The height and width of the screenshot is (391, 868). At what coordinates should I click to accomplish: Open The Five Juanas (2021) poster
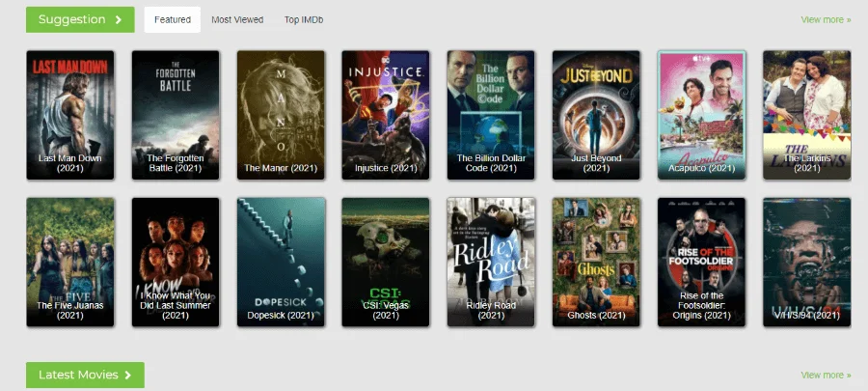pyautogui.click(x=70, y=262)
